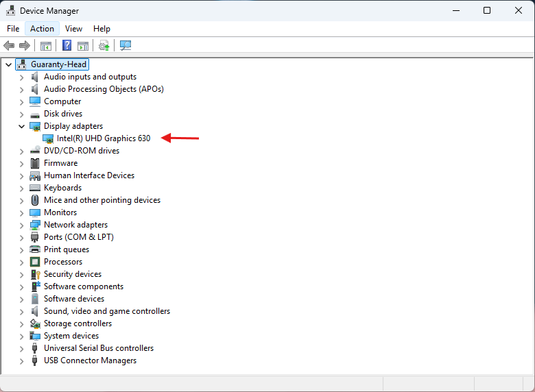Click the Show/Hide Console Tree toolbar icon
Viewport: 535px width, 392px height.
pyautogui.click(x=46, y=46)
